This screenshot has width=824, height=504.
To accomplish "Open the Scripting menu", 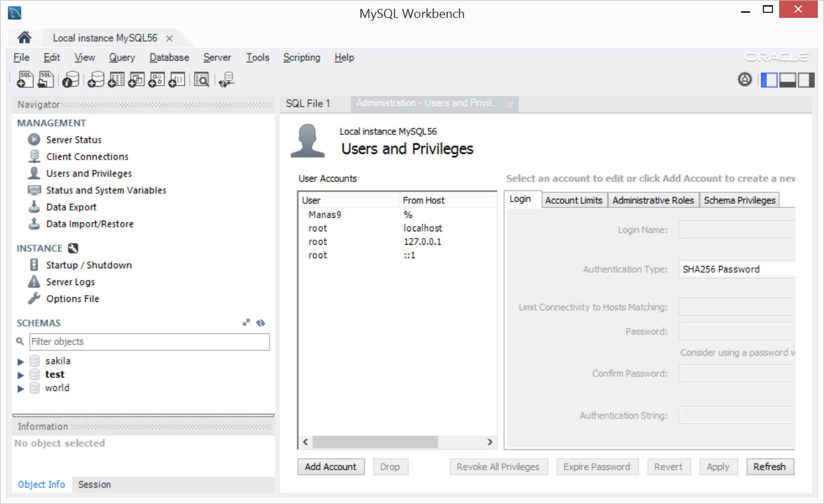I will pos(302,57).
